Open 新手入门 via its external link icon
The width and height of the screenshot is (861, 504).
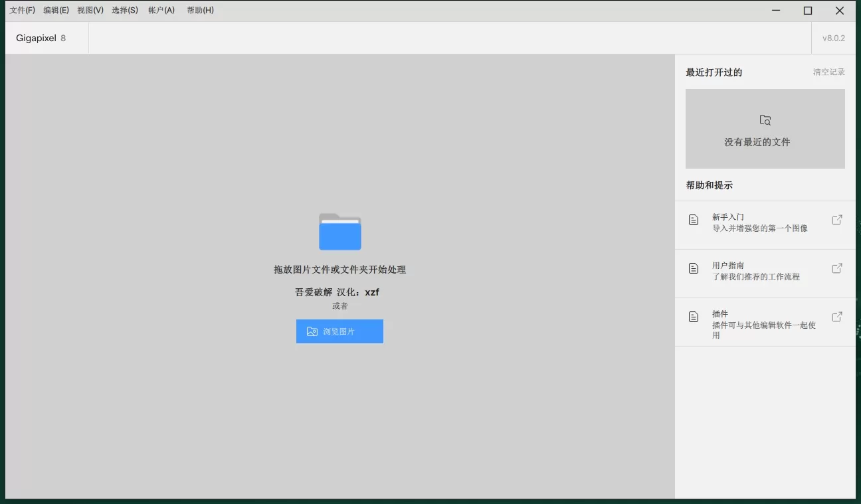[837, 219]
